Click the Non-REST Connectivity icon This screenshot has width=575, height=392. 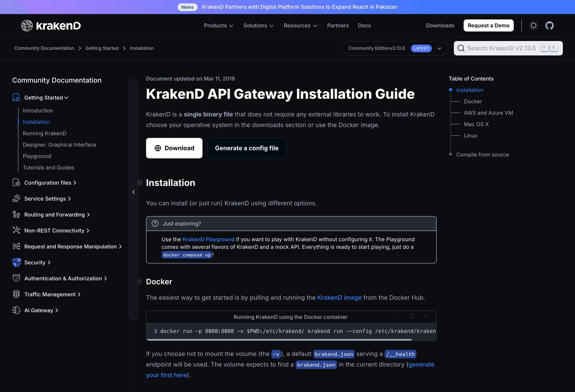pyautogui.click(x=16, y=230)
